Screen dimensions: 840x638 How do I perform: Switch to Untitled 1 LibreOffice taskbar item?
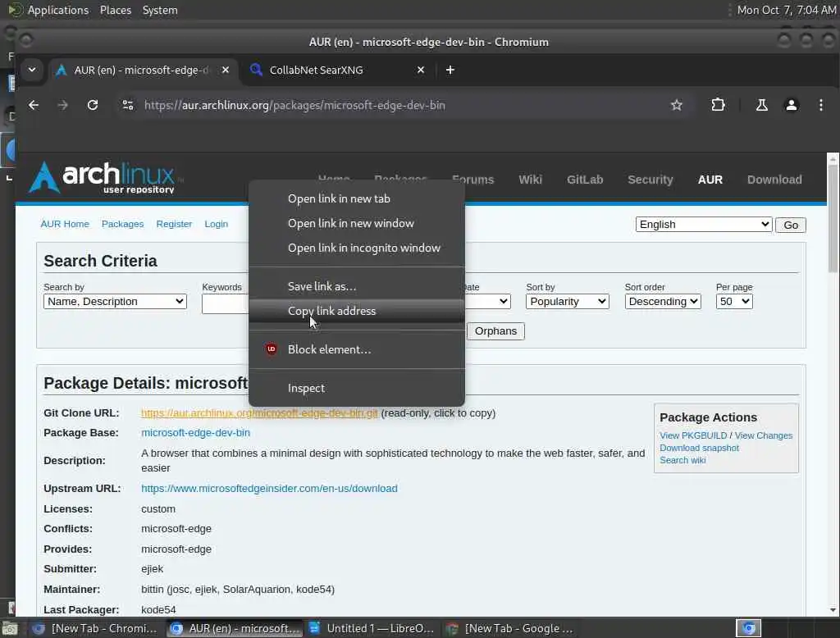coord(372,628)
